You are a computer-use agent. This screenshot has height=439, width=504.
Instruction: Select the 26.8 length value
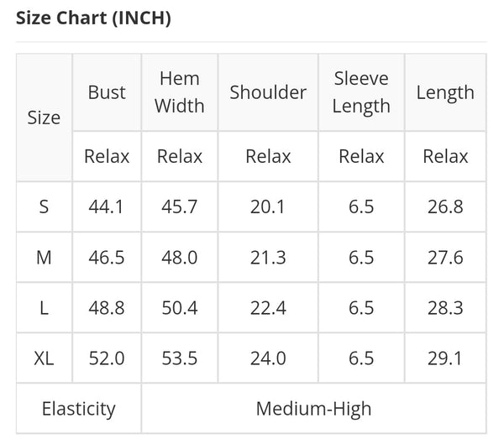pos(445,206)
